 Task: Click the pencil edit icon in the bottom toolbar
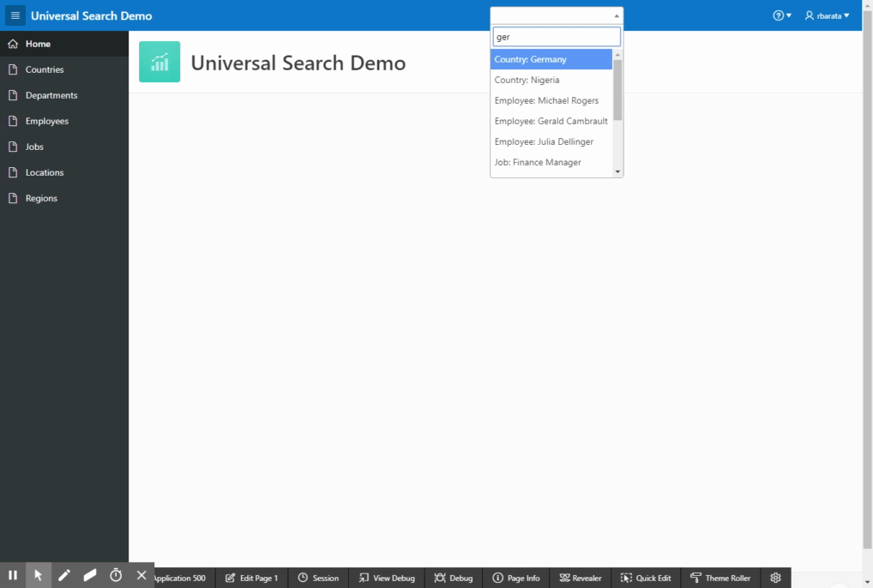pos(63,576)
